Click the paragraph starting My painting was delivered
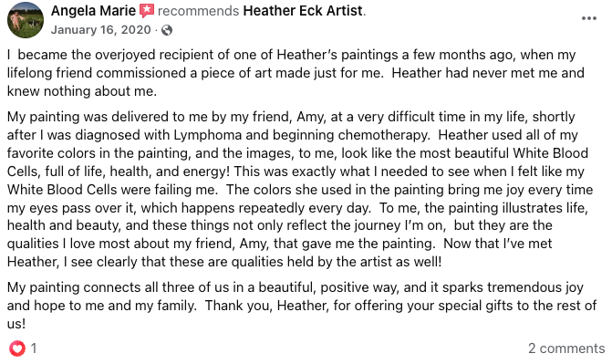Screen dimensions: 612x364 click(300, 189)
